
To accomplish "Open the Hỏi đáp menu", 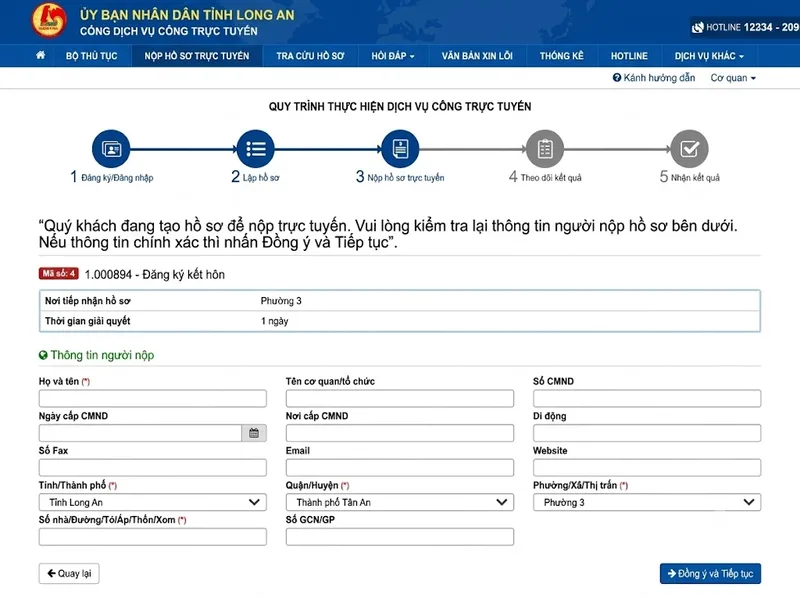I will coord(393,56).
